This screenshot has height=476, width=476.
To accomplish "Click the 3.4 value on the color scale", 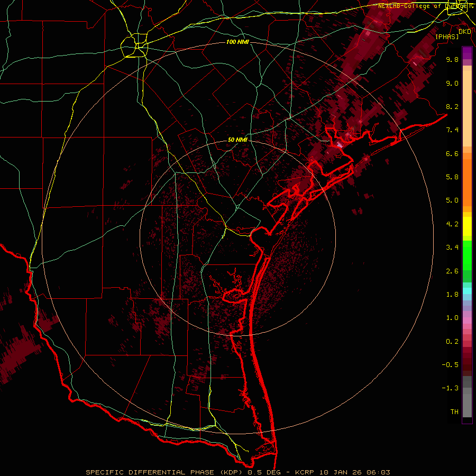I will point(452,248).
